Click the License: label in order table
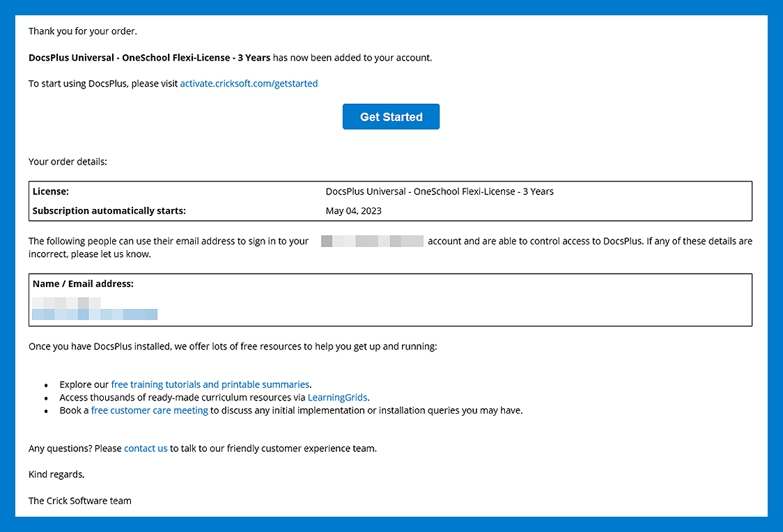The height and width of the screenshot is (532, 783). coord(51,191)
